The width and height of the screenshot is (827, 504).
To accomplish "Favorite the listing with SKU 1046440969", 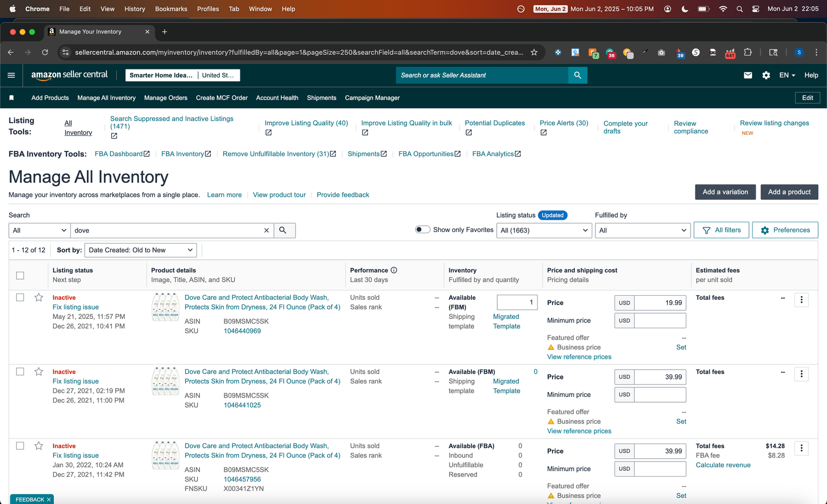I will pos(39,298).
